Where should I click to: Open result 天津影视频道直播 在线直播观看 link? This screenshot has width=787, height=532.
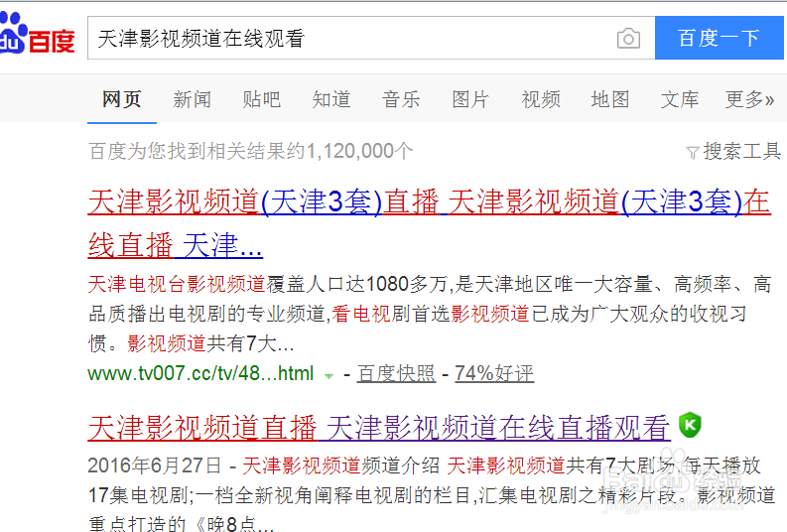click(x=379, y=428)
